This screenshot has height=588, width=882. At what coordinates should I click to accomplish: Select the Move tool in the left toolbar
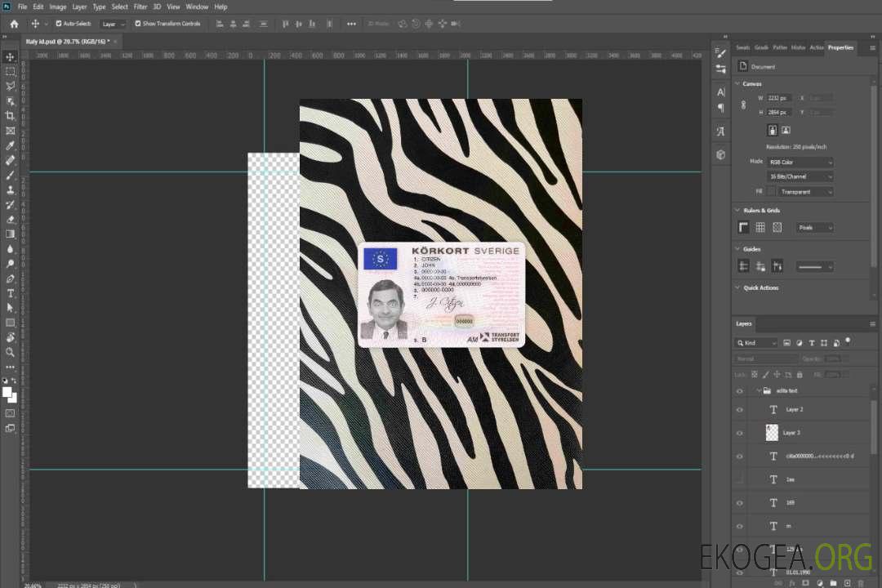[10, 57]
